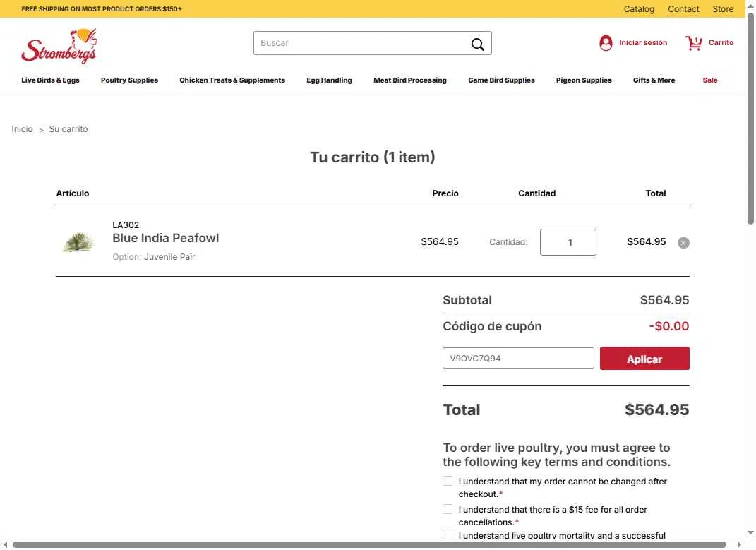Open Chicken Treats & Supplements menu

click(x=232, y=80)
